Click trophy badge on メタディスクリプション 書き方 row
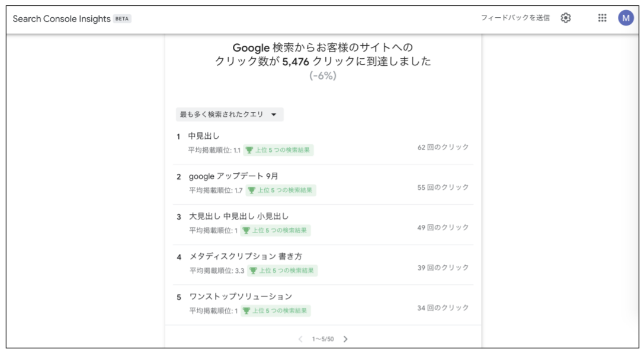Viewport: 644px width, 353px height. click(282, 271)
